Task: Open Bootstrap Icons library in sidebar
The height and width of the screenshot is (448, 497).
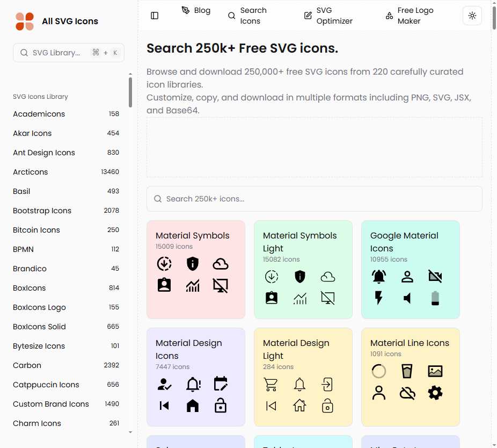Action: point(42,211)
